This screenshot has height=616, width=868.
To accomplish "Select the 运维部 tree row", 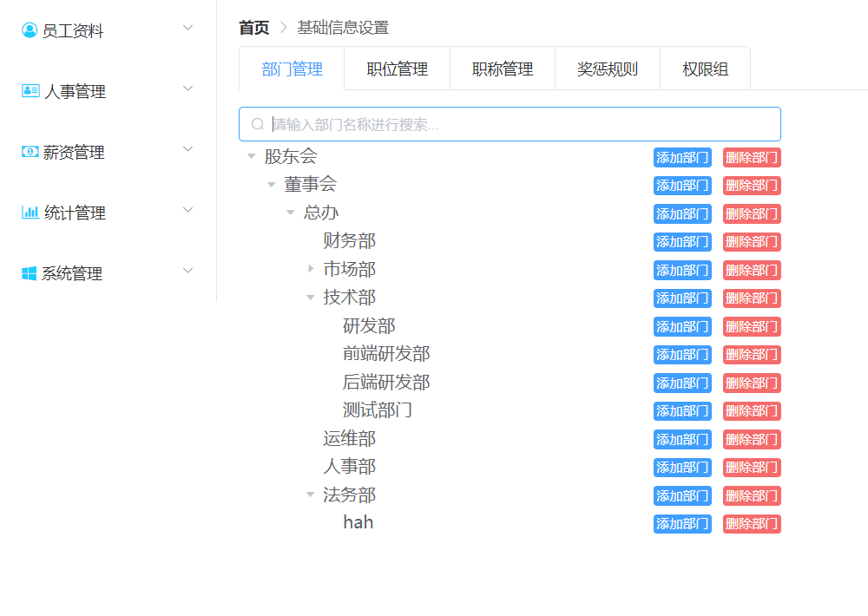I will coord(510,439).
